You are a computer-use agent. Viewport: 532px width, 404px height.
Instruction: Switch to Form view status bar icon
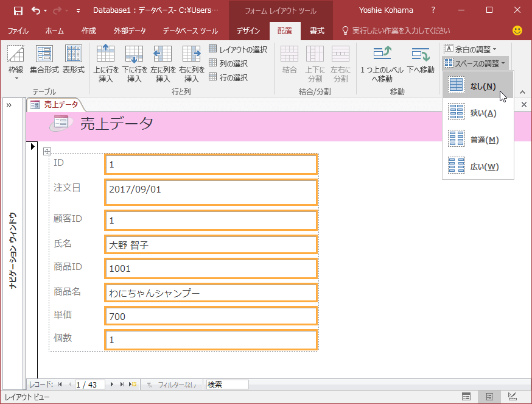466,397
